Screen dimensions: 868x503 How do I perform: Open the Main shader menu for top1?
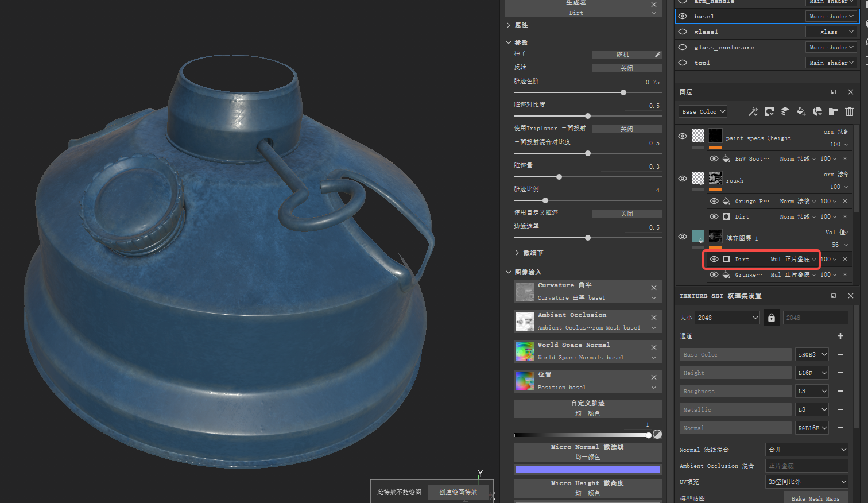[x=831, y=63]
